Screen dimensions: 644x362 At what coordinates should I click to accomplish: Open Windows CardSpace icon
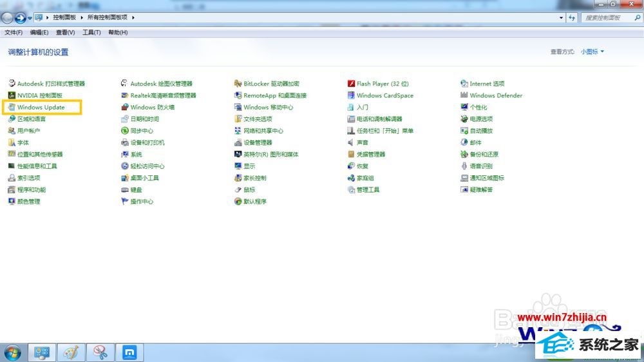pos(351,95)
